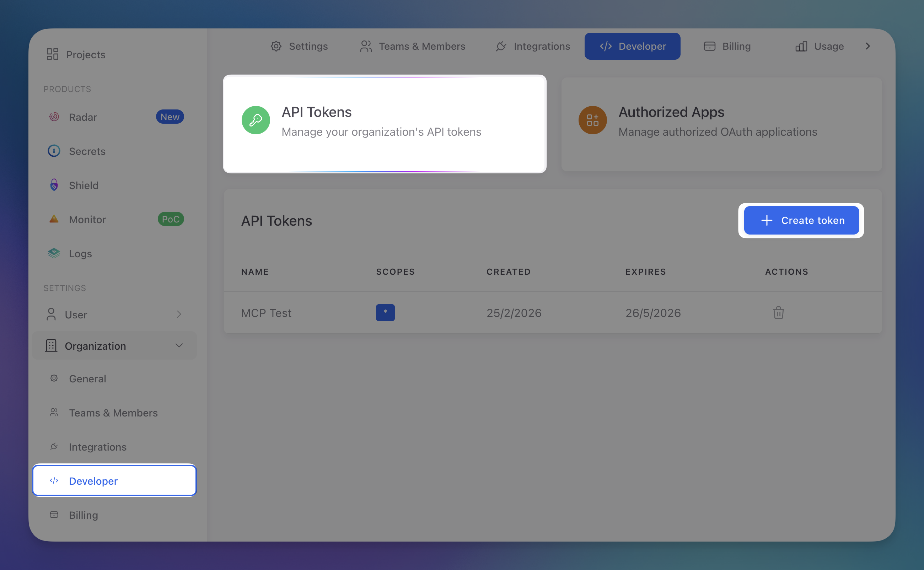924x570 pixels.
Task: Open Monitor with PoC badge
Action: 54,219
